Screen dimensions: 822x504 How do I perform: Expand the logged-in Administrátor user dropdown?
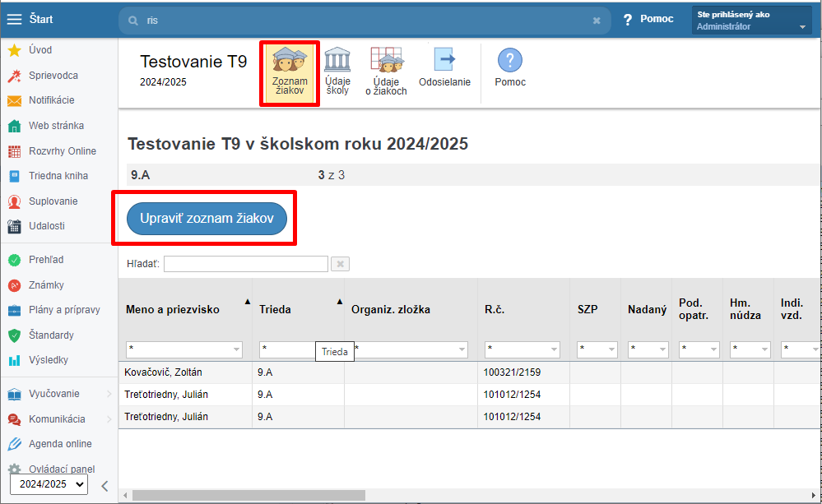[752, 21]
